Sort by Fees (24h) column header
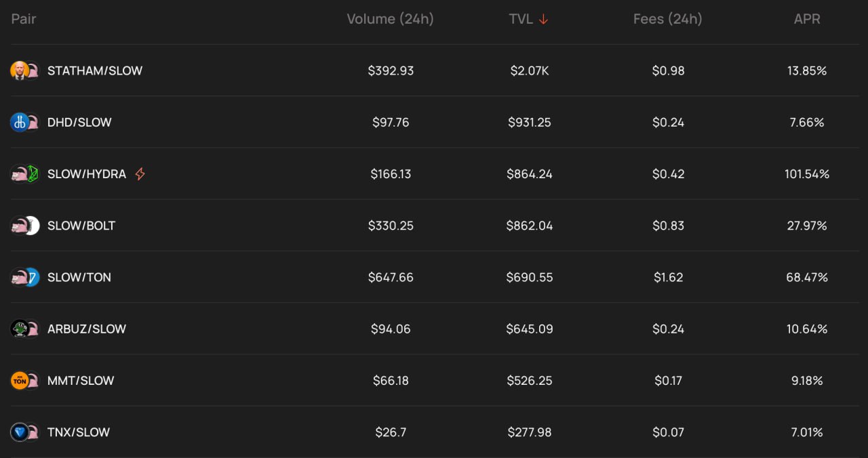 668,19
